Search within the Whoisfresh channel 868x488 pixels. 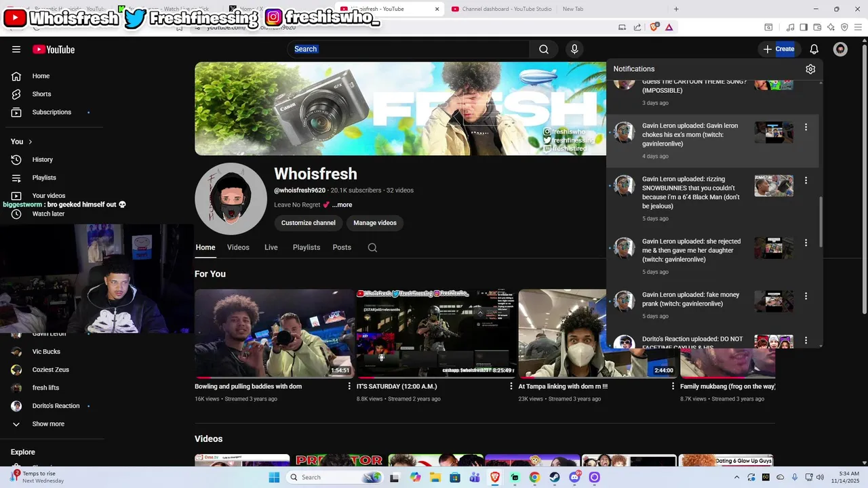coord(372,248)
